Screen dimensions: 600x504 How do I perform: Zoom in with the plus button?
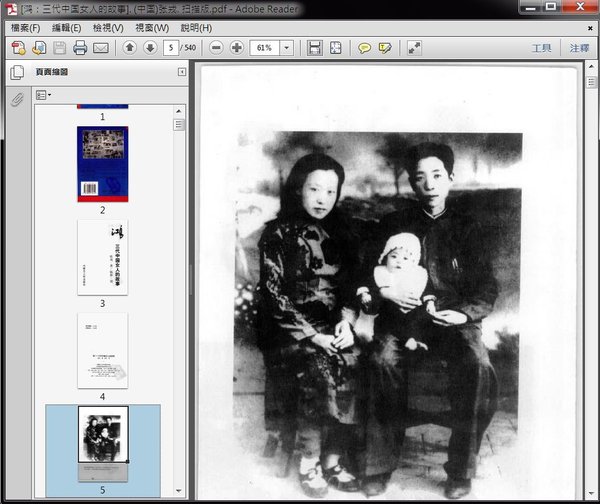point(237,48)
